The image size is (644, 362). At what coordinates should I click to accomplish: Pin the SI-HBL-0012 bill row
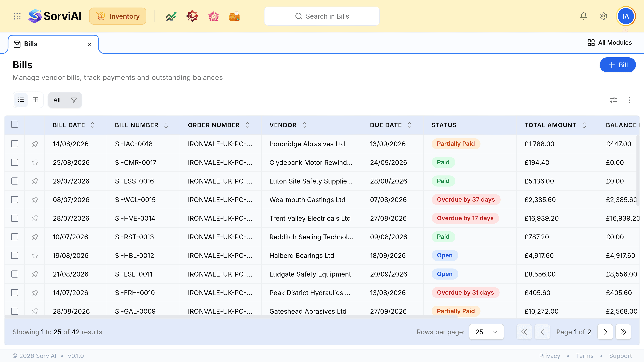point(35,256)
